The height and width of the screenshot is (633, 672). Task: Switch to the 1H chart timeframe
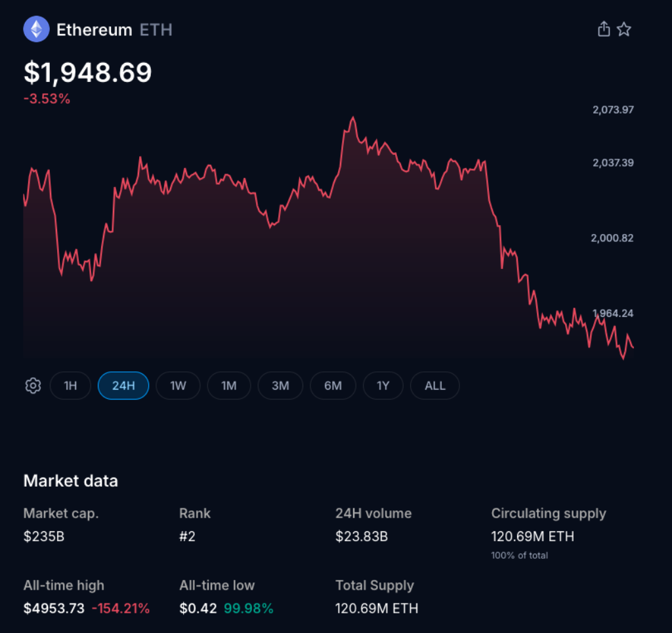[x=70, y=386]
